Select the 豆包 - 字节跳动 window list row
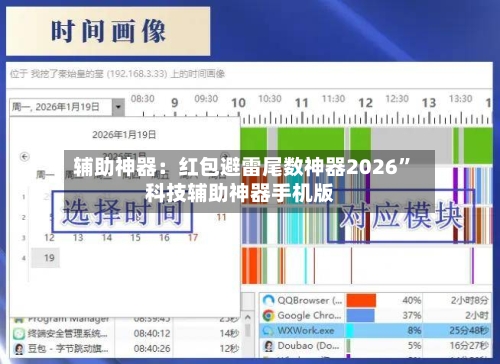The width and height of the screenshot is (500, 364). coord(126,348)
